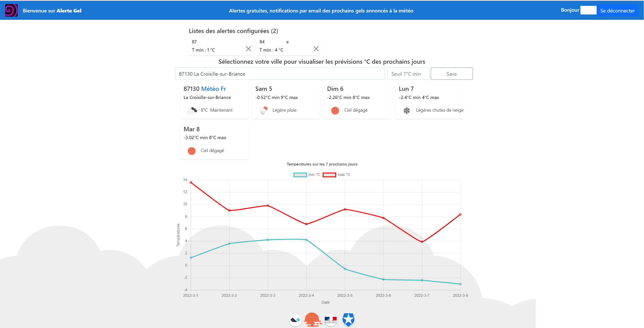Open the blue star shield logo in the footer
Screen dimensions: 644x328
(x=348, y=320)
